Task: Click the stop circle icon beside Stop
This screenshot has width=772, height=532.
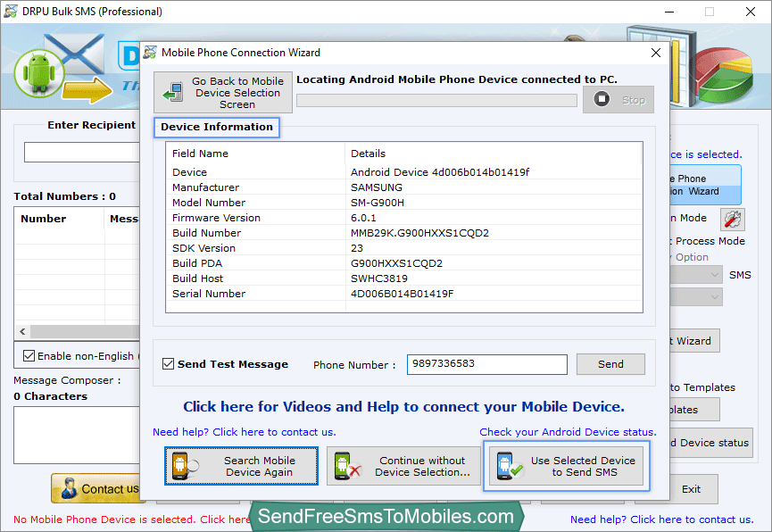Action: [602, 99]
